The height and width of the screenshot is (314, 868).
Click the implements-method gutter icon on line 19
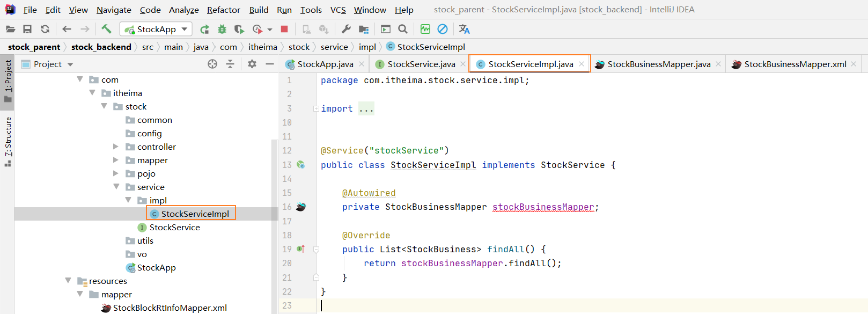pos(301,249)
